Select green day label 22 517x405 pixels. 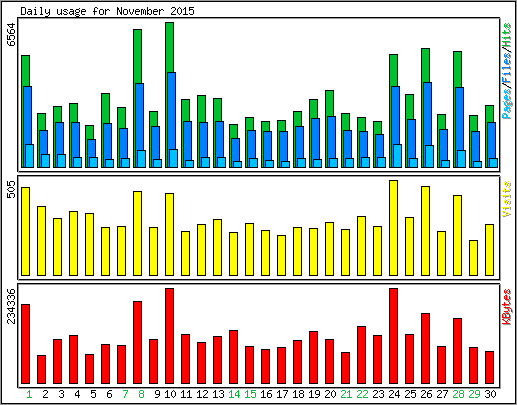[362, 394]
